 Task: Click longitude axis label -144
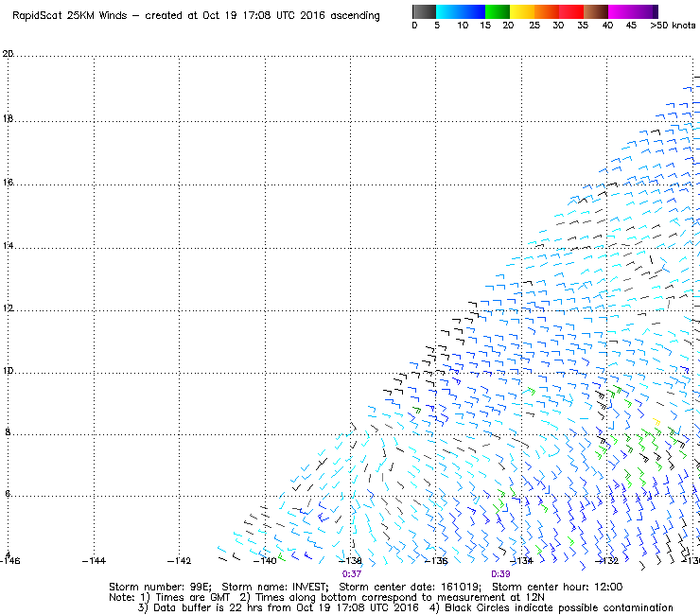pyautogui.click(x=94, y=561)
